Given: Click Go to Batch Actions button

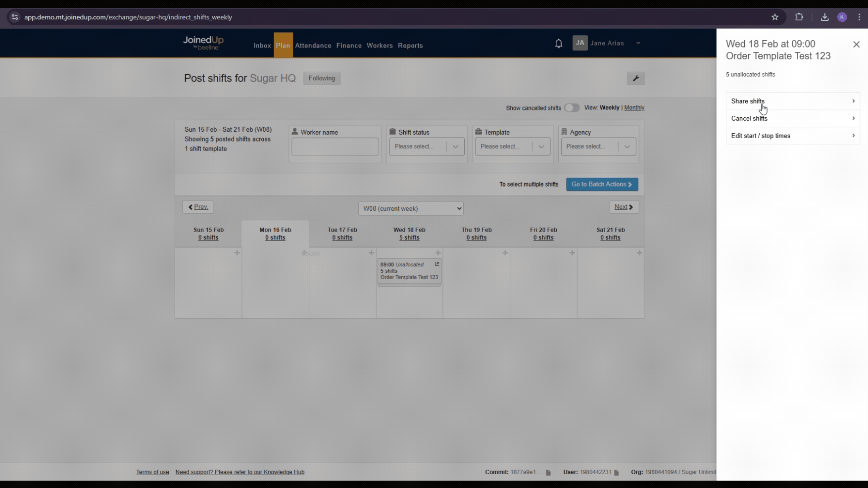Looking at the screenshot, I should [602, 184].
